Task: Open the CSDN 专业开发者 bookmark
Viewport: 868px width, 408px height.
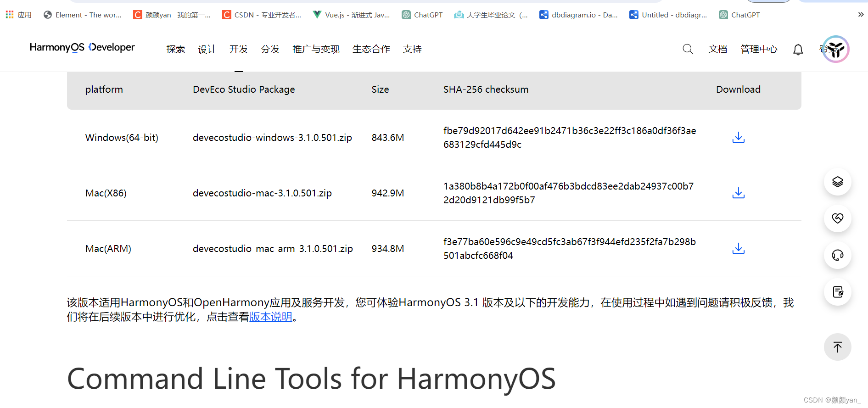Action: (262, 15)
